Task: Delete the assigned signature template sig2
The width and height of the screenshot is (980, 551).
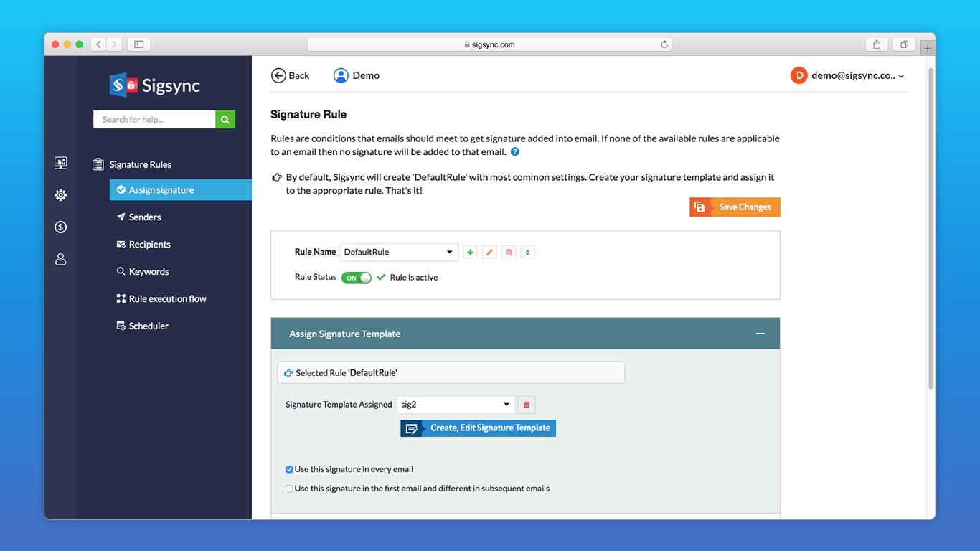Action: pos(526,405)
